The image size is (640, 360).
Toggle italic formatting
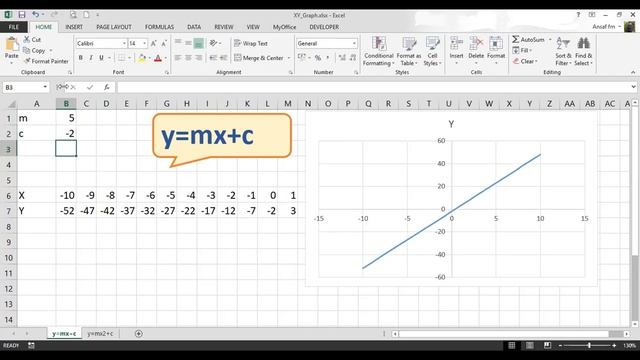91,58
